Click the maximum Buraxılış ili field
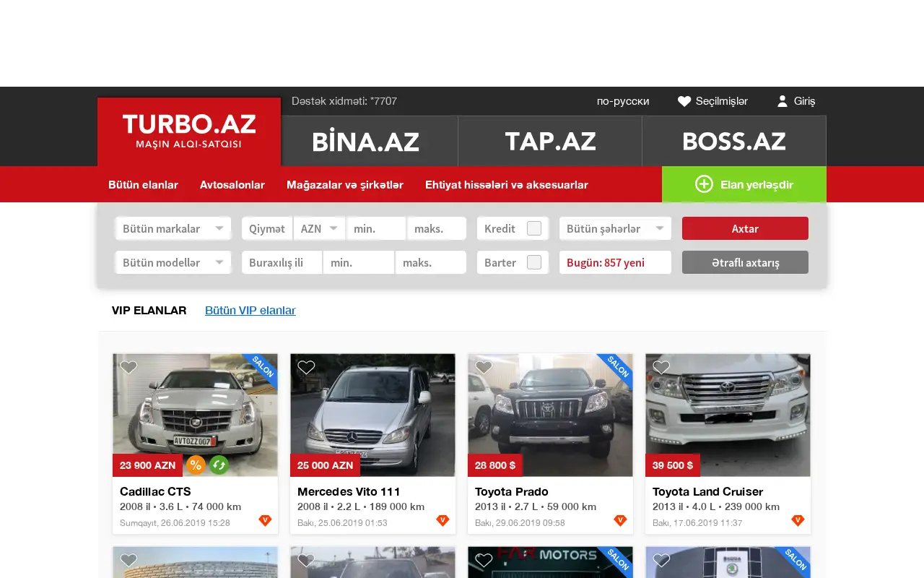 point(431,262)
